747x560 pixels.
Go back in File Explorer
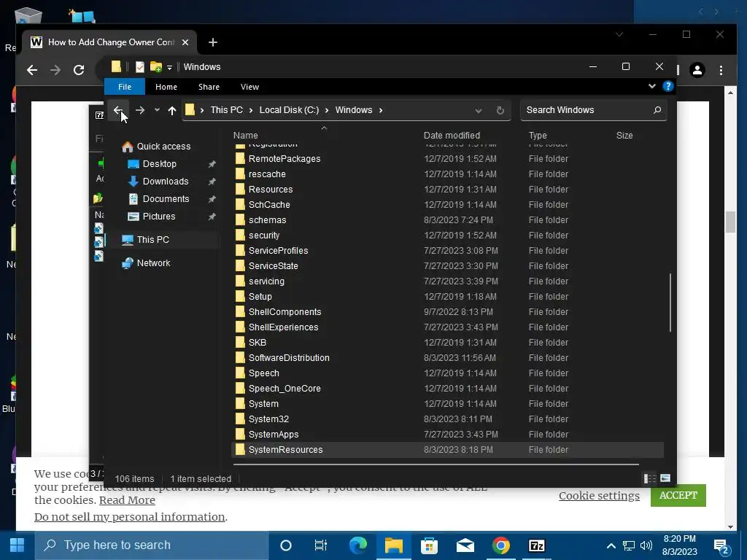tap(117, 110)
